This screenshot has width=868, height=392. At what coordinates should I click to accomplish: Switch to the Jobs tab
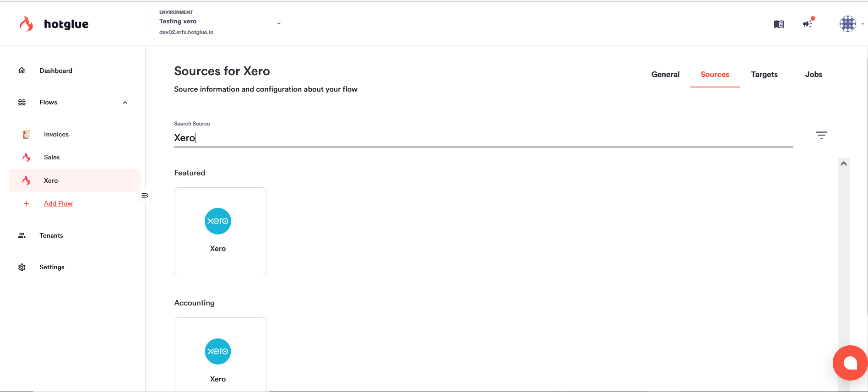[814, 74]
